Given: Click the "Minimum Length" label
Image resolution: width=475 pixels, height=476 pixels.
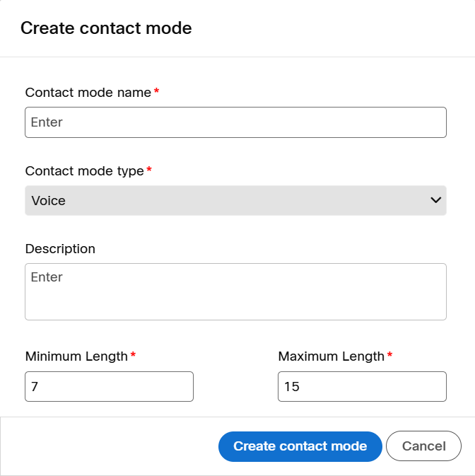Looking at the screenshot, I should click(76, 356).
